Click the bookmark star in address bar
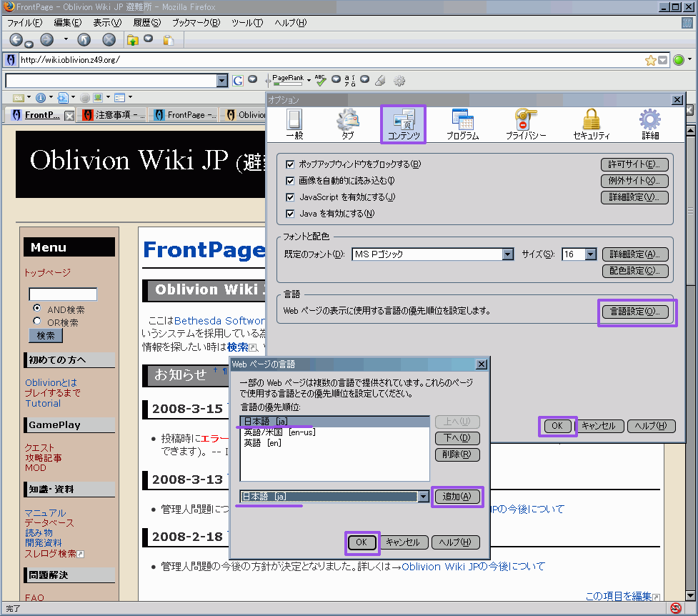The width and height of the screenshot is (698, 616). coord(650,60)
